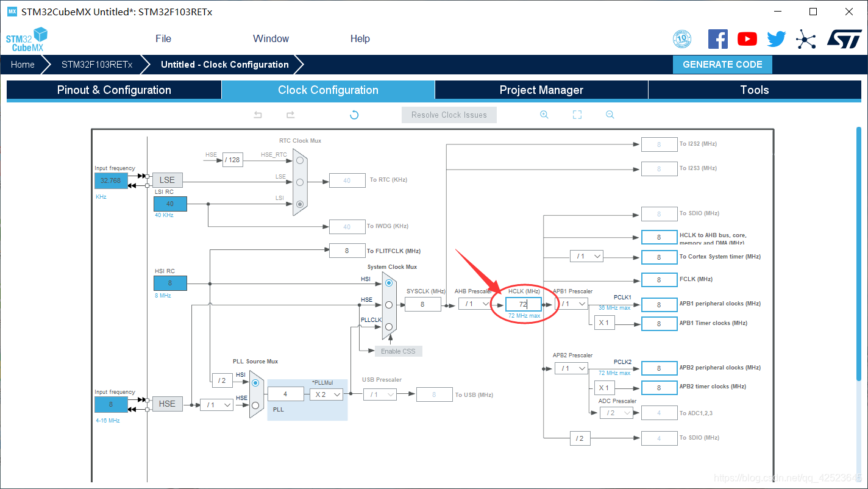Click the HSI RC value box
Image resolution: width=868 pixels, height=489 pixels.
point(170,283)
